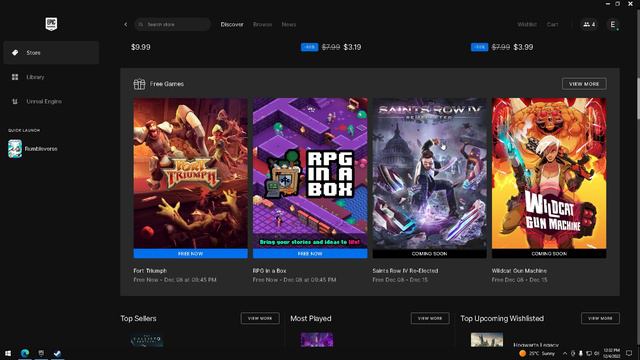Click the Unreal Engine icon
Viewport: 640px width, 360px height.
[15, 101]
